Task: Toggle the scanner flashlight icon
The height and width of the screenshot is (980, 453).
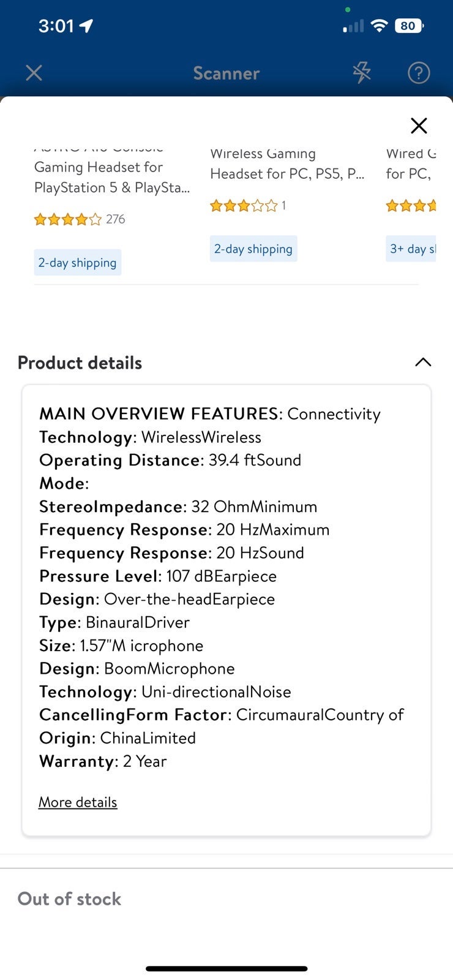Action: pos(362,73)
